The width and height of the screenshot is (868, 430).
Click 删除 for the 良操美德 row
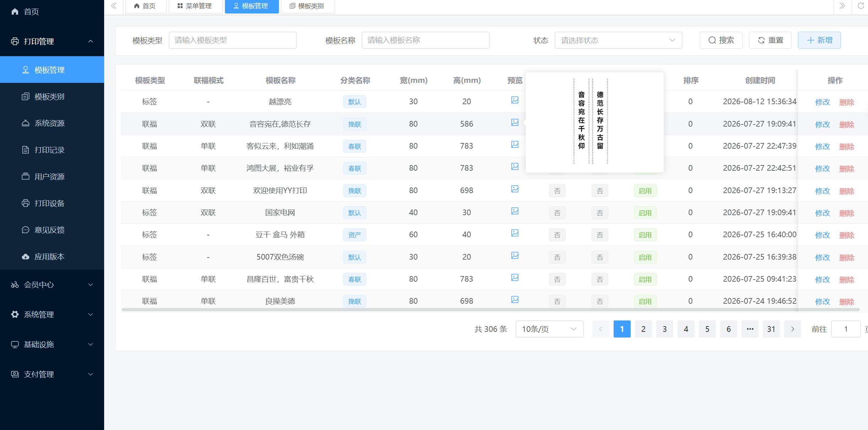[847, 302]
